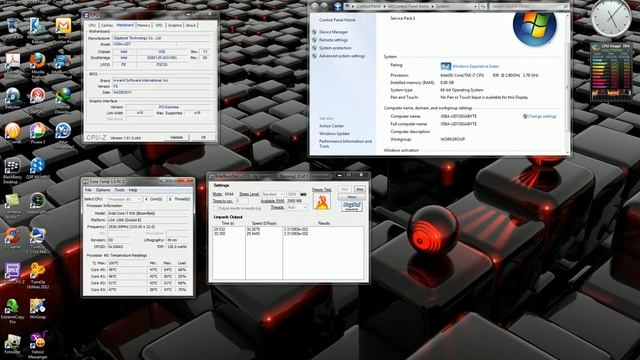The width and height of the screenshot is (640, 360).
Task: Switch to the Memory tab in CPU-Z
Action: coord(144,25)
